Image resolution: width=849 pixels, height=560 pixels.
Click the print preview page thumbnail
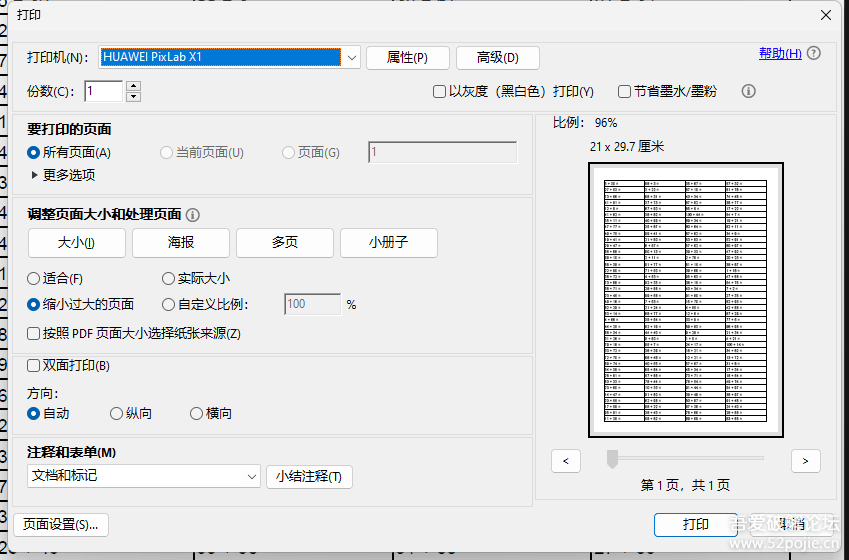685,300
